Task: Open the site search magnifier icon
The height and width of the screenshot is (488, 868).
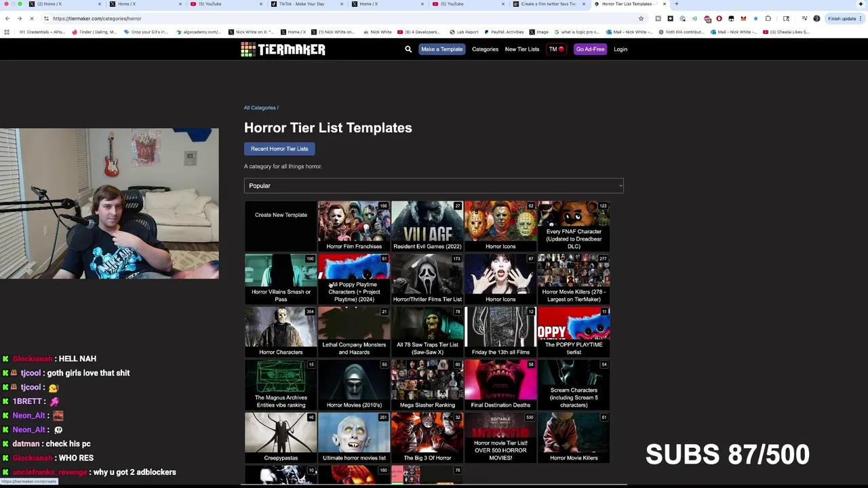Action: (x=408, y=49)
